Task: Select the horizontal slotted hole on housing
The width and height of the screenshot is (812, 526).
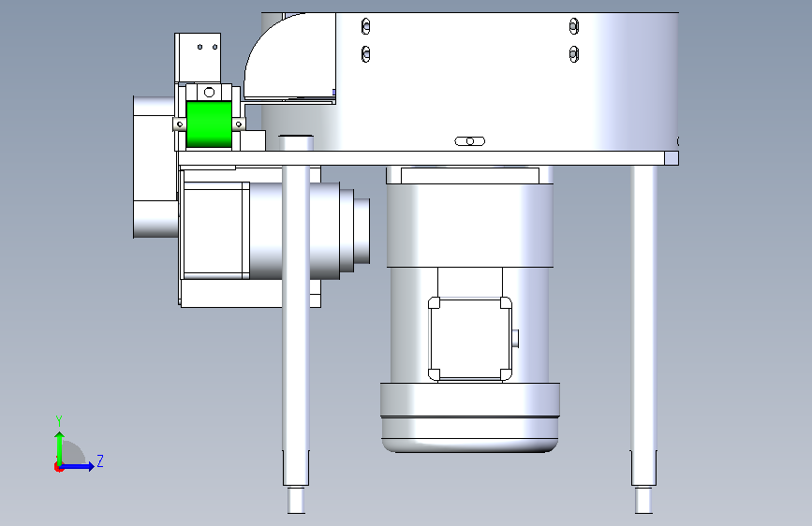Action: 470,141
